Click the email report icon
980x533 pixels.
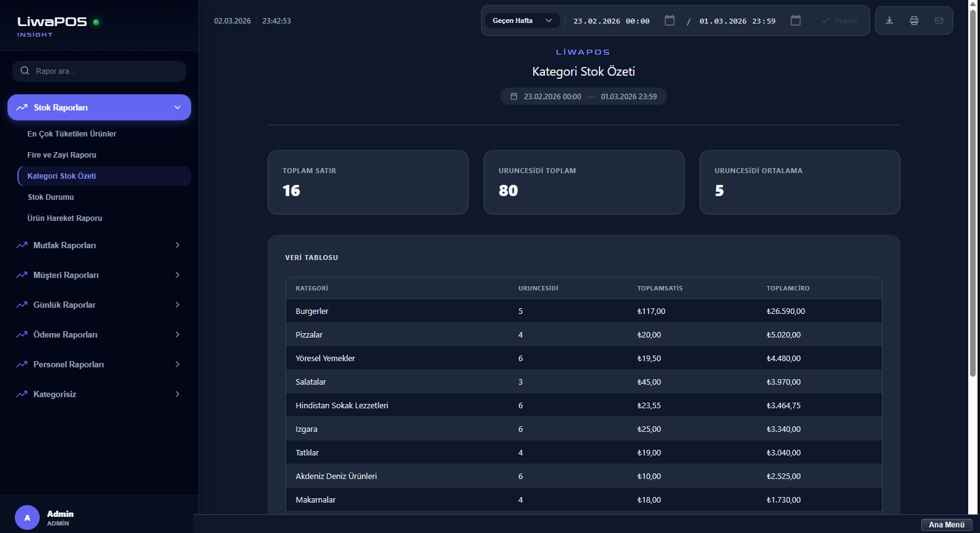click(x=938, y=20)
